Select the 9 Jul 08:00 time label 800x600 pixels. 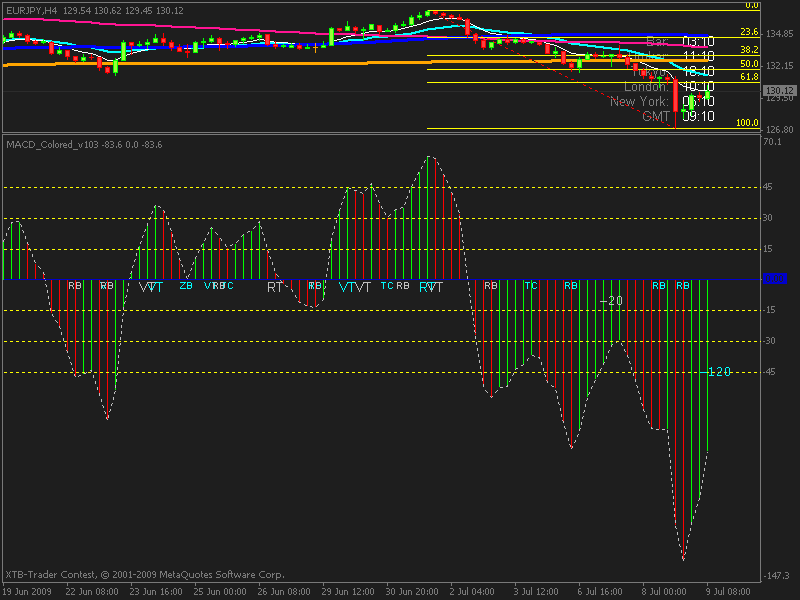(x=728, y=592)
